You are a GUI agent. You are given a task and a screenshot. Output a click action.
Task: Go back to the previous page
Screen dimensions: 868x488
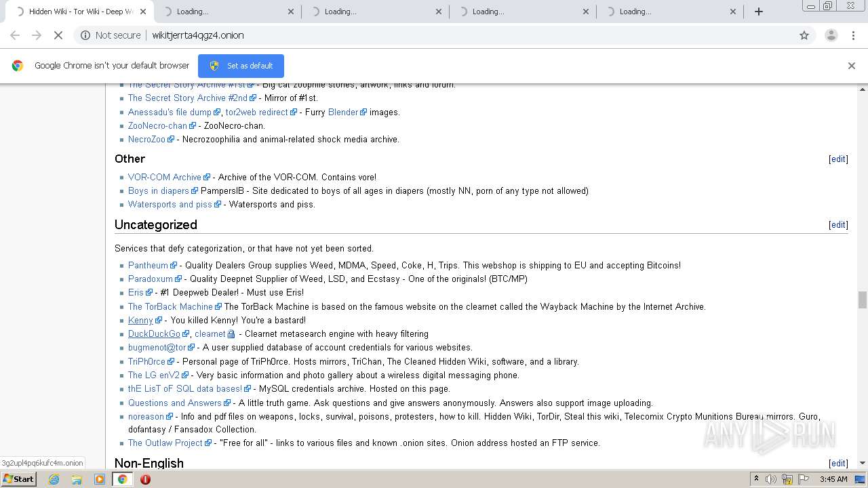click(x=15, y=35)
